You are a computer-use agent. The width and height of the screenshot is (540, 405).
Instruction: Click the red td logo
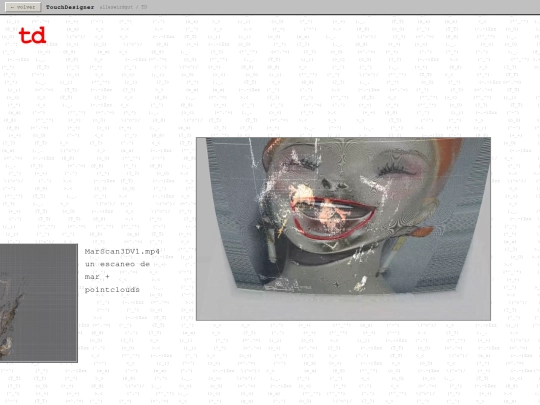point(32,35)
